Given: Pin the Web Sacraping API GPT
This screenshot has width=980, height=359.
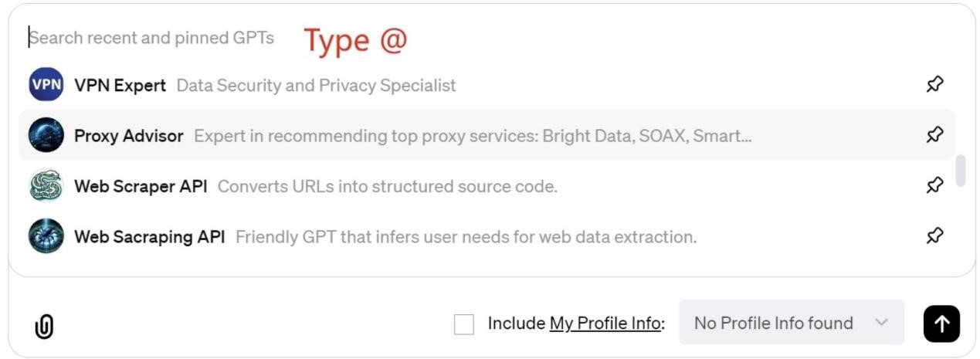Looking at the screenshot, I should click(x=934, y=235).
